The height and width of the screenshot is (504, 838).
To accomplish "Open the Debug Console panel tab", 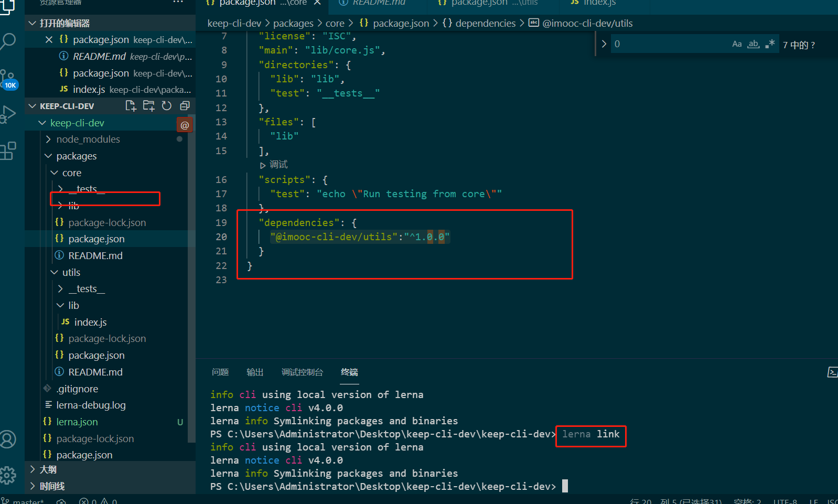I will 302,372.
